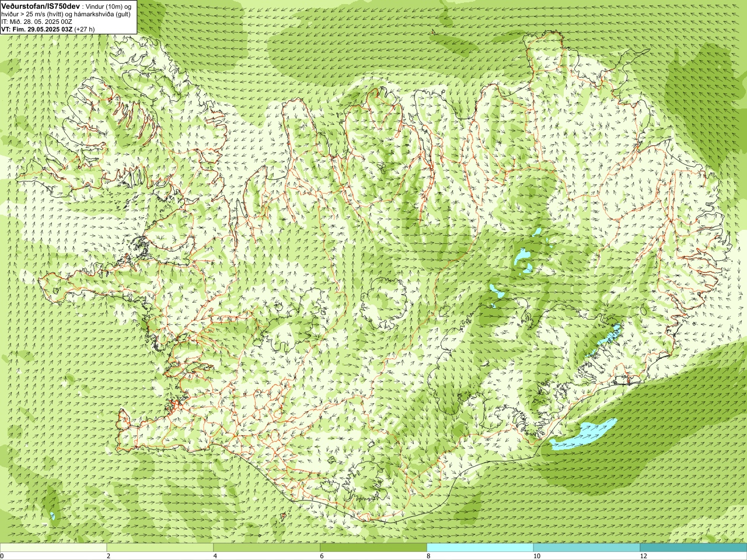This screenshot has height=560, width=747.
Task: Select the 2–4 m/s light green legend swatch
Action: pyautogui.click(x=160, y=548)
